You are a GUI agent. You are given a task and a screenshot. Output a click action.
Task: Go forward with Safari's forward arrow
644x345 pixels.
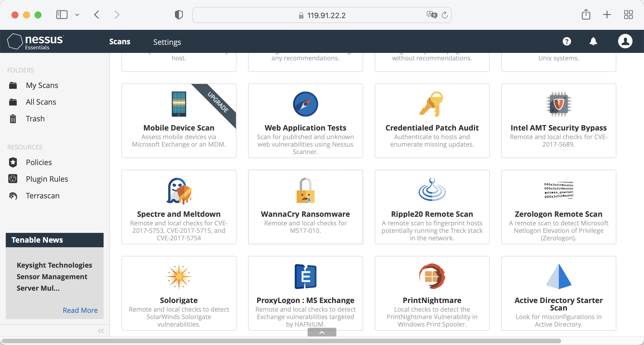click(x=117, y=15)
